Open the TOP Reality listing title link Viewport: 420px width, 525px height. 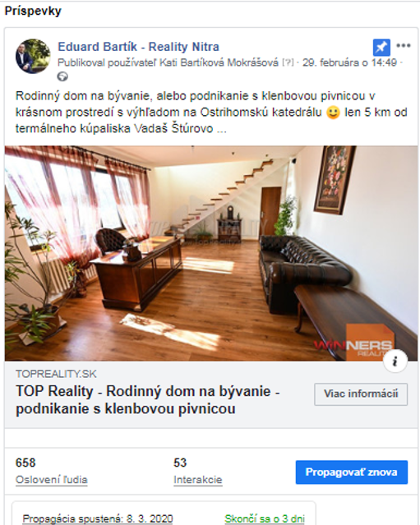pyautogui.click(x=148, y=400)
